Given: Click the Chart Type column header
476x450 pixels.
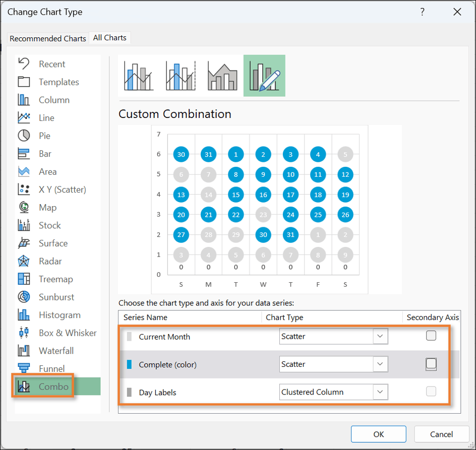Looking at the screenshot, I should point(284,317).
